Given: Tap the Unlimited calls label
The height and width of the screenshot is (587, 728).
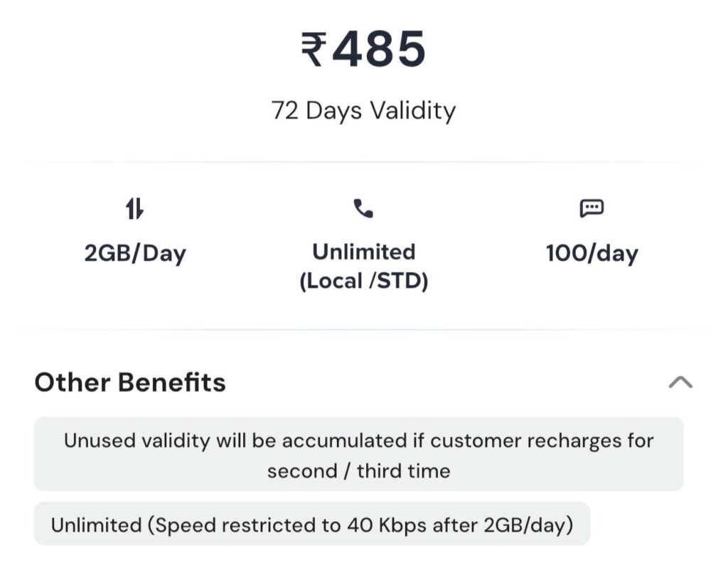Looking at the screenshot, I should click(x=363, y=252).
